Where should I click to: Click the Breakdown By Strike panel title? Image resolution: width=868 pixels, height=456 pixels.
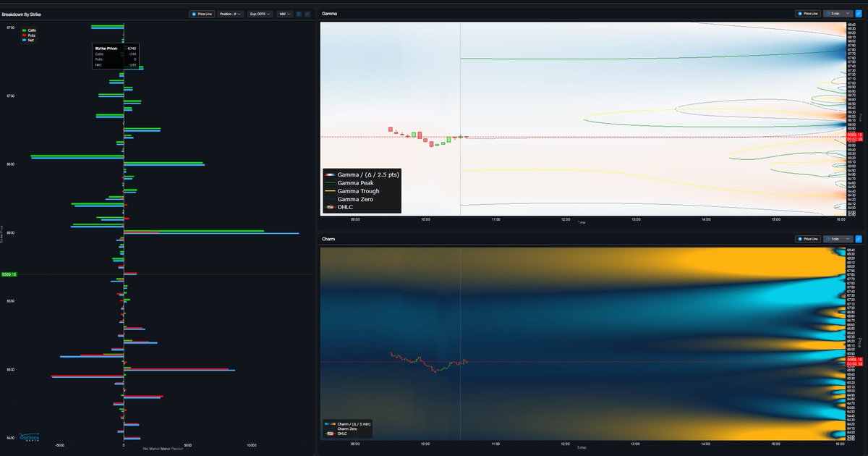point(22,14)
